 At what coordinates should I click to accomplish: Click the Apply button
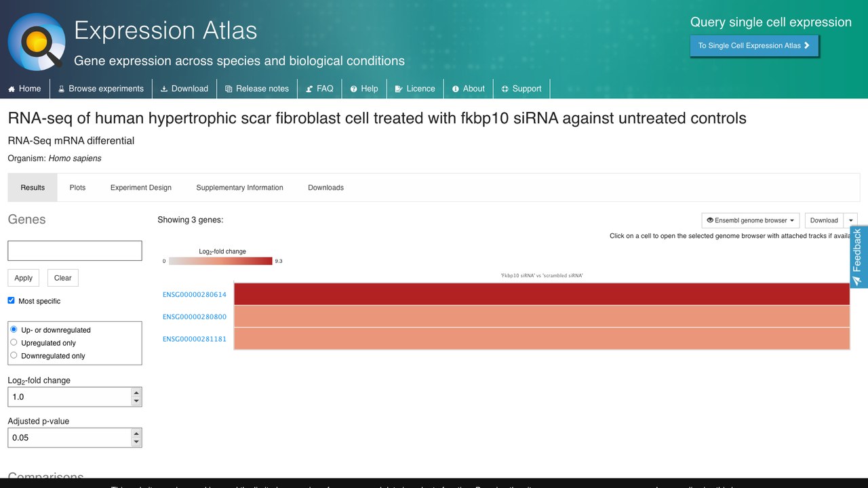23,278
